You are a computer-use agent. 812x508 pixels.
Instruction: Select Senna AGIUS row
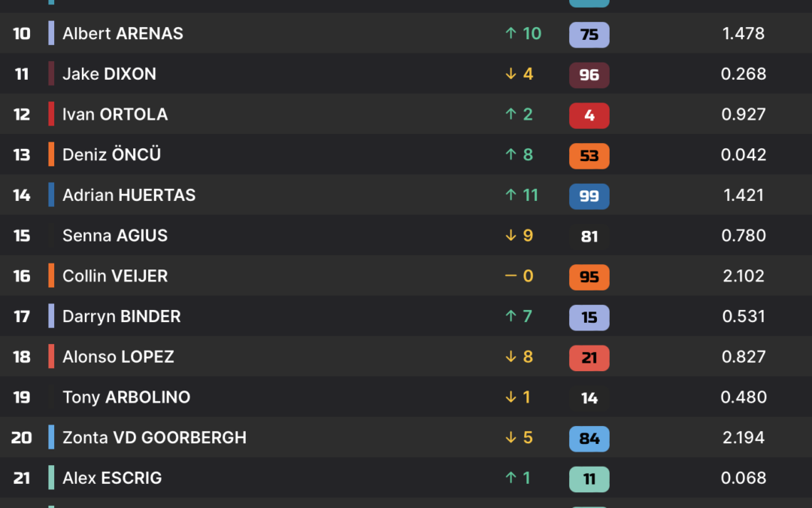(x=406, y=236)
